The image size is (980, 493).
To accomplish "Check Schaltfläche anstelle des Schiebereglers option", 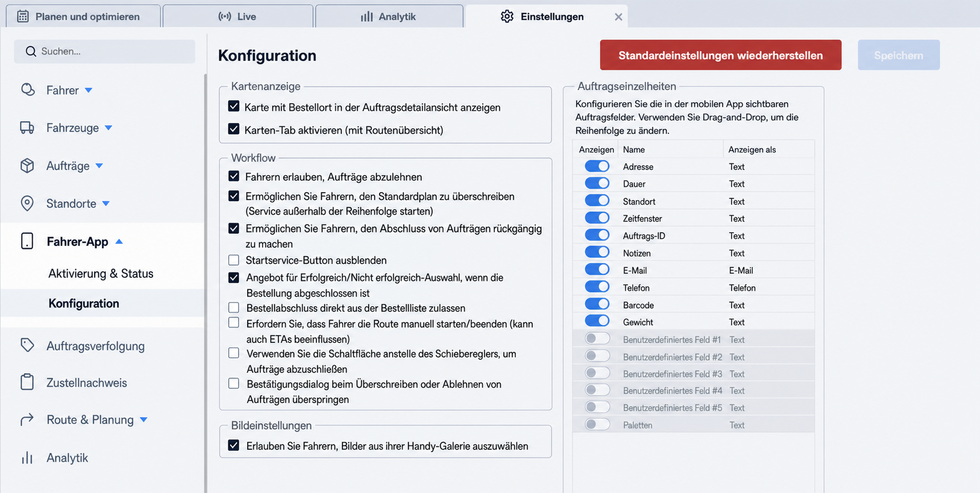I will tap(234, 353).
